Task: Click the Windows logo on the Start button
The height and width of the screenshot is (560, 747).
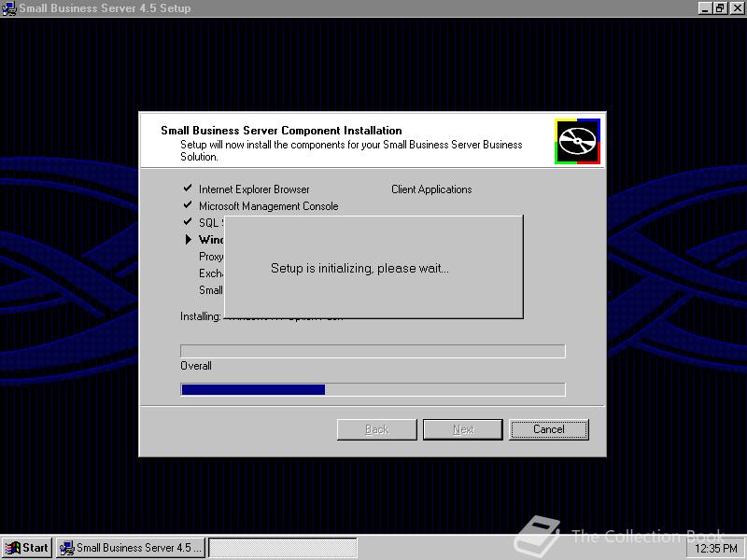Action: [x=13, y=548]
